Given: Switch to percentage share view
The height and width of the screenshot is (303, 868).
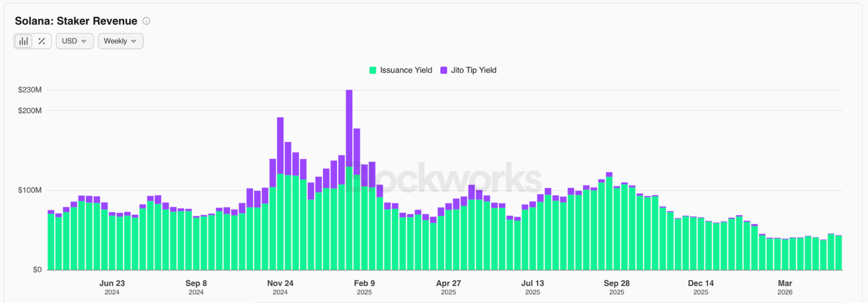Looking at the screenshot, I should (x=42, y=41).
